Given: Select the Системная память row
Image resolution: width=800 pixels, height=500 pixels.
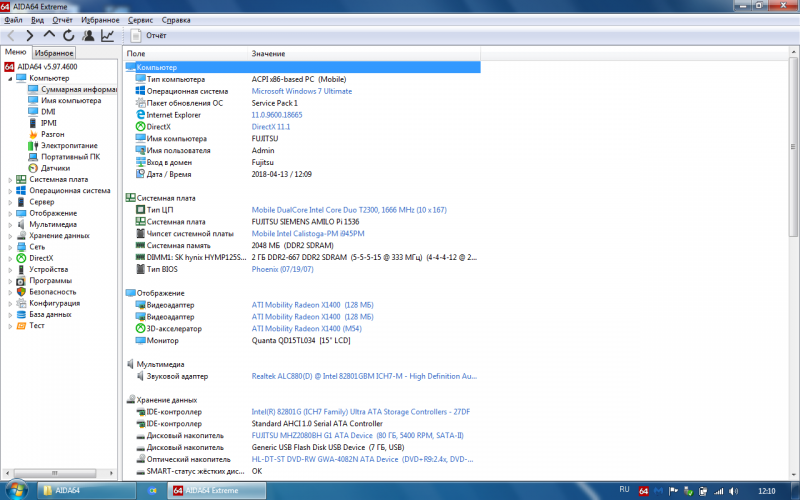Looking at the screenshot, I should [x=302, y=245].
